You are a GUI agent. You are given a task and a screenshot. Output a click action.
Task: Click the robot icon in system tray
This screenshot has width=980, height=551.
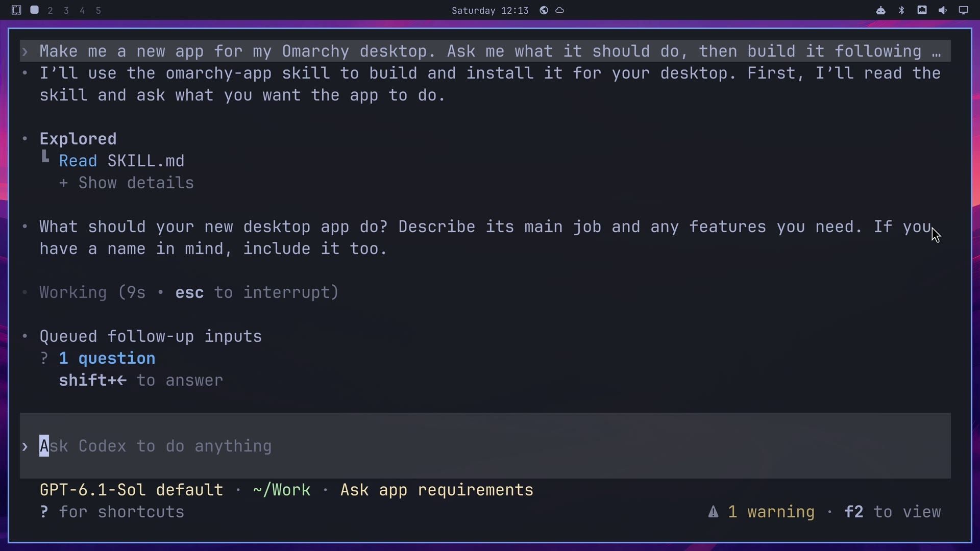880,10
